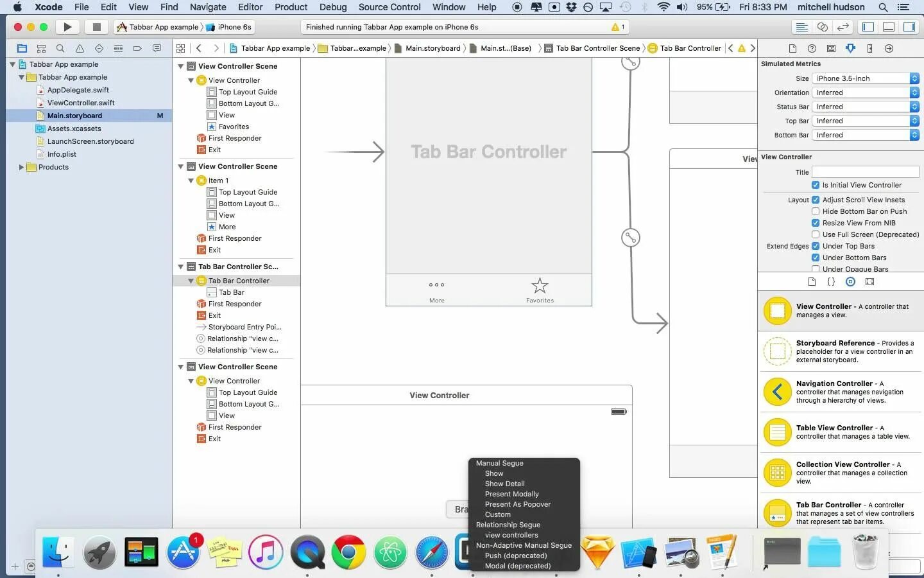Open the Source Control menu

(x=389, y=7)
